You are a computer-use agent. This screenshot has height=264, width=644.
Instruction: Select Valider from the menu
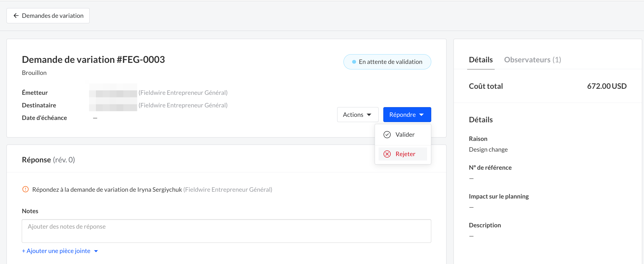pyautogui.click(x=403, y=135)
